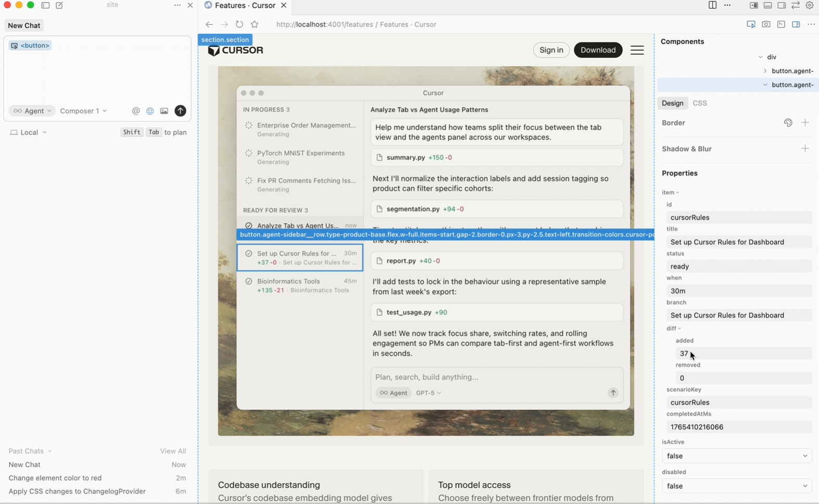
Task: Open the Agent mode dropdown
Action: [x=32, y=111]
